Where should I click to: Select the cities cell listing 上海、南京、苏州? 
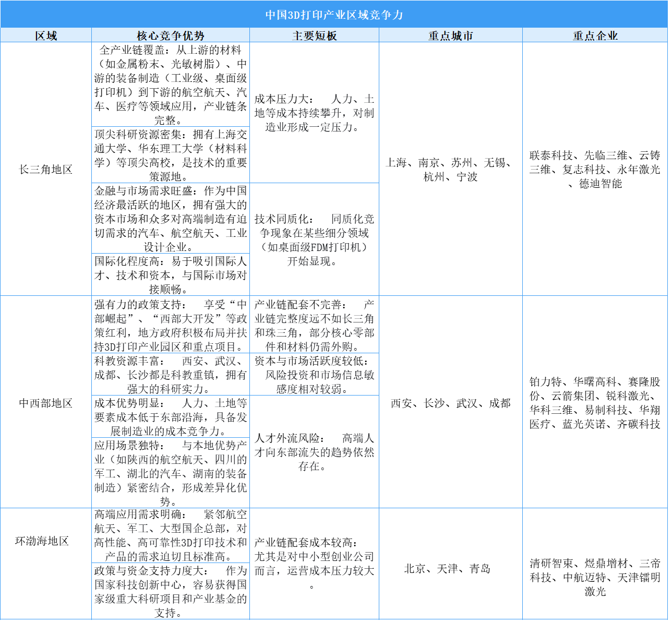450,170
